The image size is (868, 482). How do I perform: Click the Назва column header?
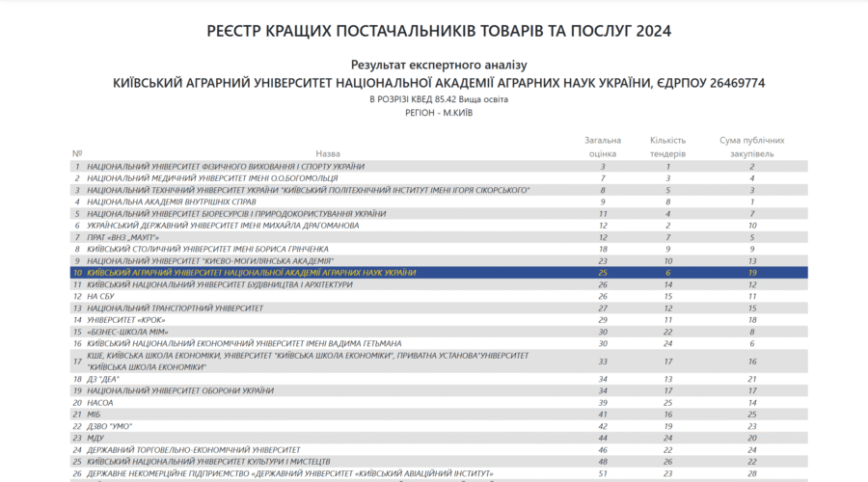328,154
